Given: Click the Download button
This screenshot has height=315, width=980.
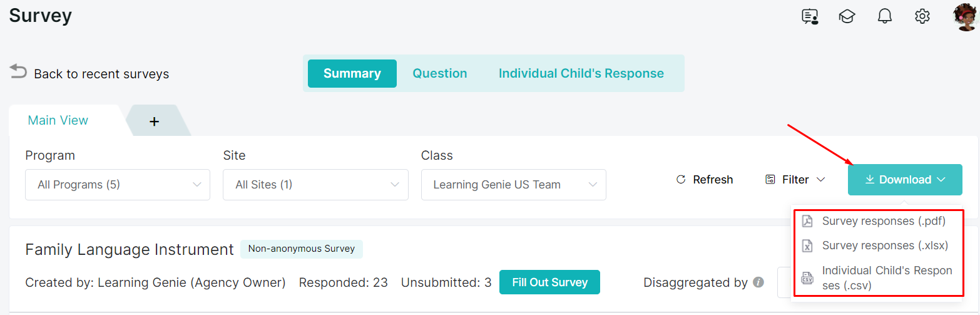Looking at the screenshot, I should point(905,180).
